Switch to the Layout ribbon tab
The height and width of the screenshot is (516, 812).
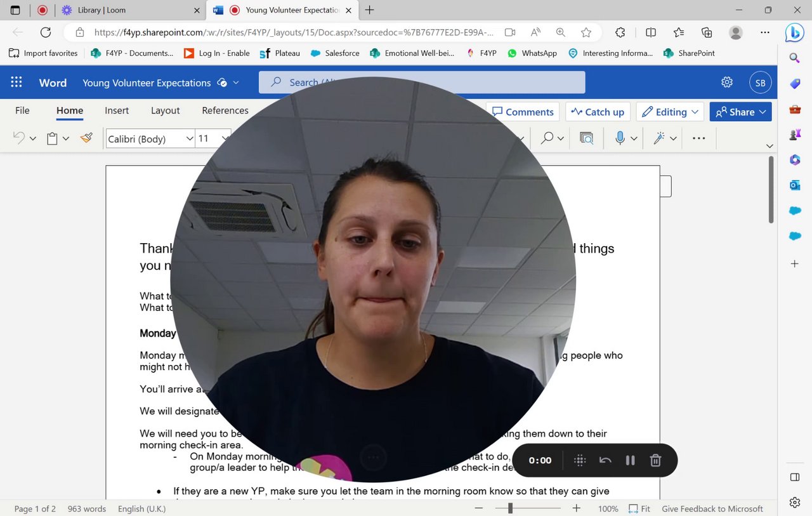tap(166, 110)
